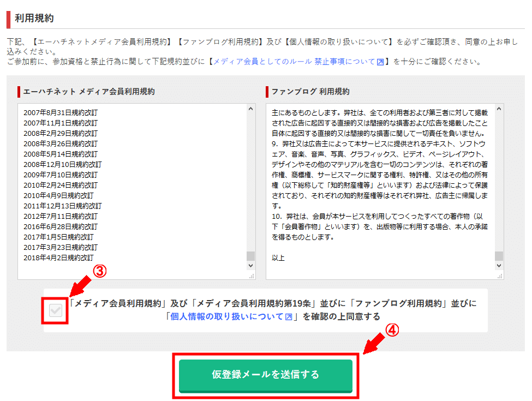Click scrollbar thumb in ファンブログ利用規約 box
Image resolution: width=532 pixels, height=401 pixels.
(499, 256)
